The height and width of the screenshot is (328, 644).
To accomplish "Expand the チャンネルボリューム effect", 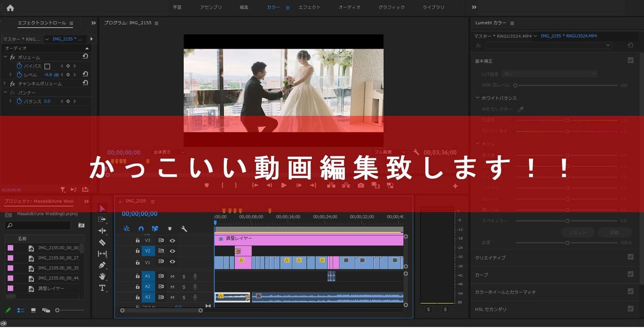I will (5, 83).
